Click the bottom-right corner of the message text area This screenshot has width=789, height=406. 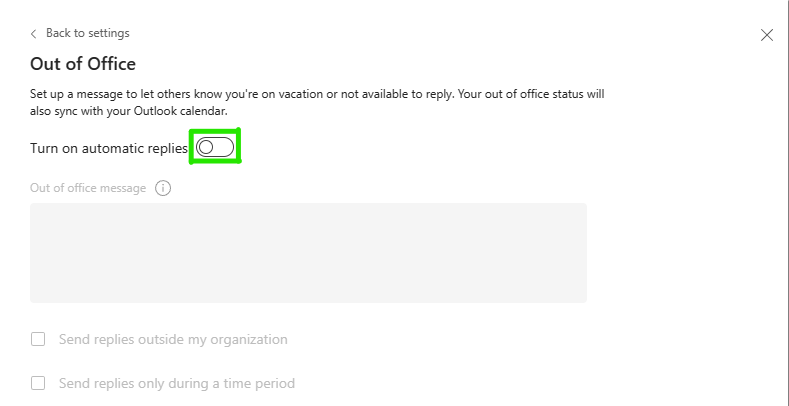(x=580, y=296)
